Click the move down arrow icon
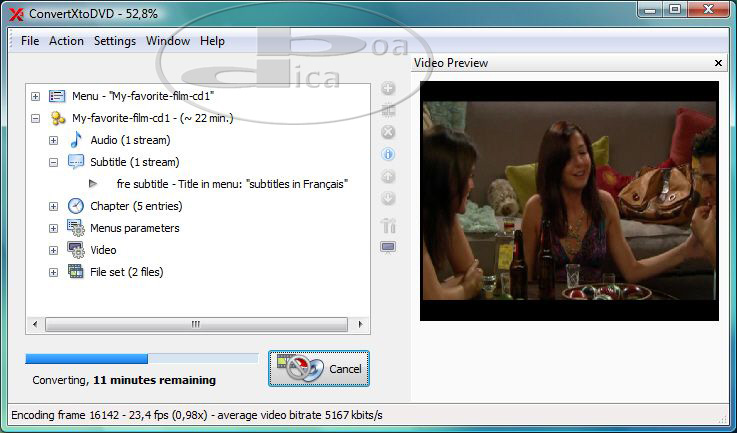This screenshot has height=433, width=737. (x=388, y=199)
